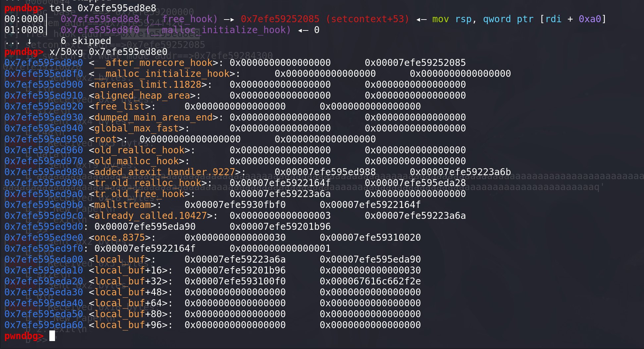
Task: Select the local_buf+48 symbol
Action: click(x=128, y=292)
